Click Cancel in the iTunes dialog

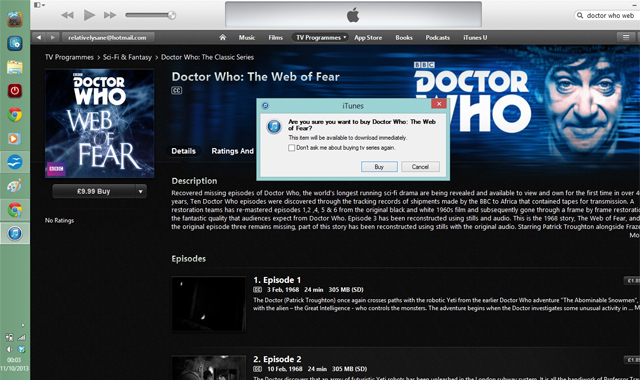point(420,167)
